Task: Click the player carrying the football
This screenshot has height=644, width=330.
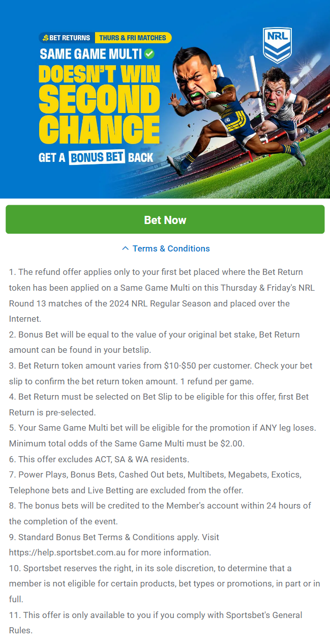Action: pyautogui.click(x=208, y=97)
